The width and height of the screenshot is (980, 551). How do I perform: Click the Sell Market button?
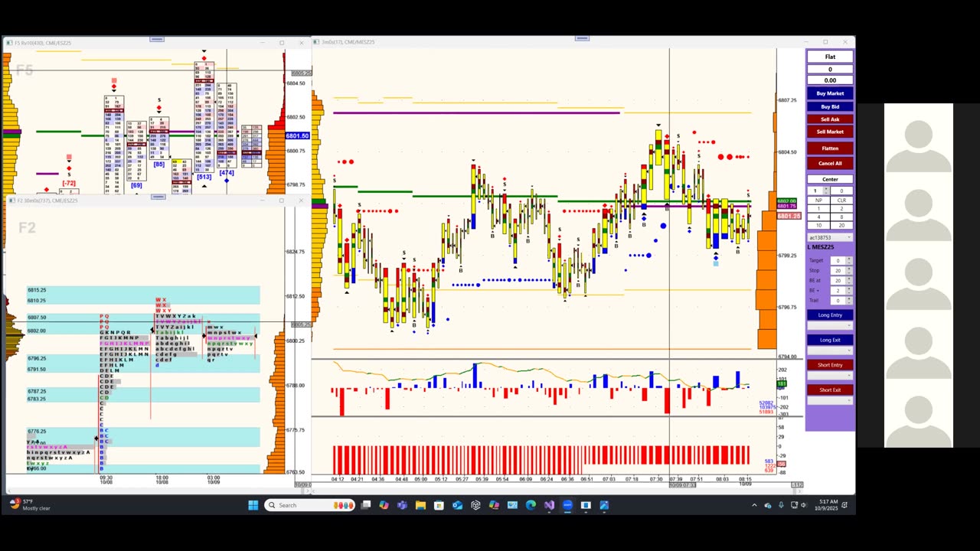coord(830,132)
